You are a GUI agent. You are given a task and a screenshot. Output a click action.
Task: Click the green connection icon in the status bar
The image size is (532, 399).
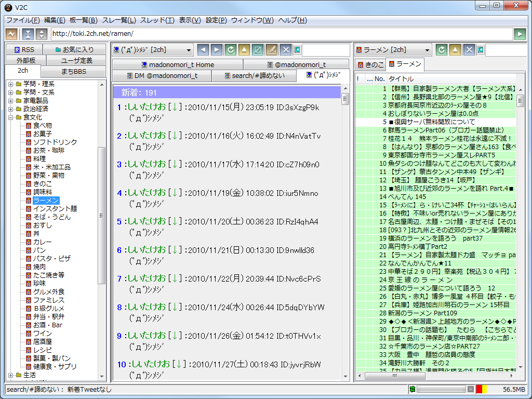point(412,389)
